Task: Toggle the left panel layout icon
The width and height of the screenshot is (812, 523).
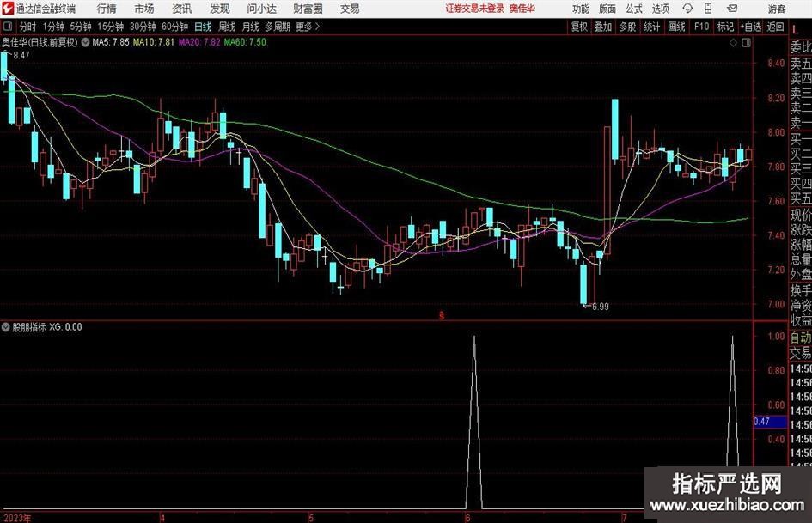Action: 7,27
